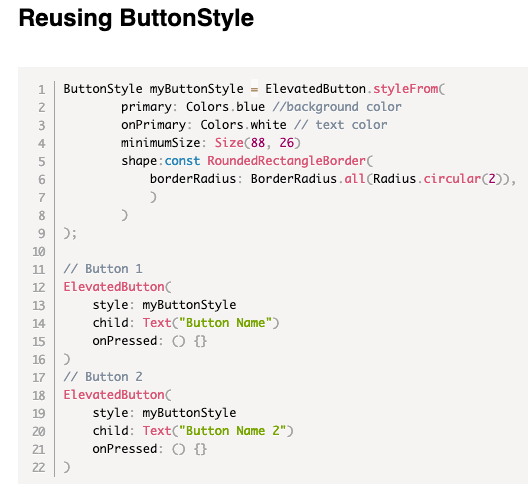Viewport: 528px width, 484px height.
Task: Click line number 10 in the gutter
Action: tap(39, 252)
